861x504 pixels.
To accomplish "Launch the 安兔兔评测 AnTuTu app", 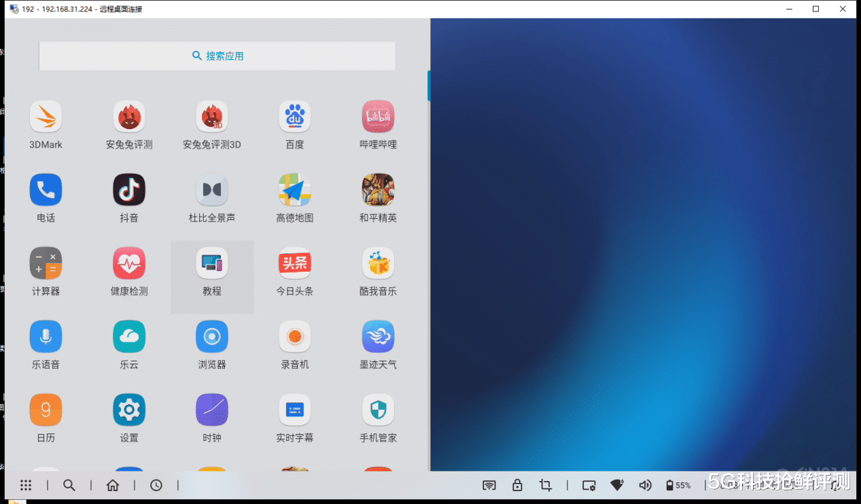I will click(x=128, y=115).
